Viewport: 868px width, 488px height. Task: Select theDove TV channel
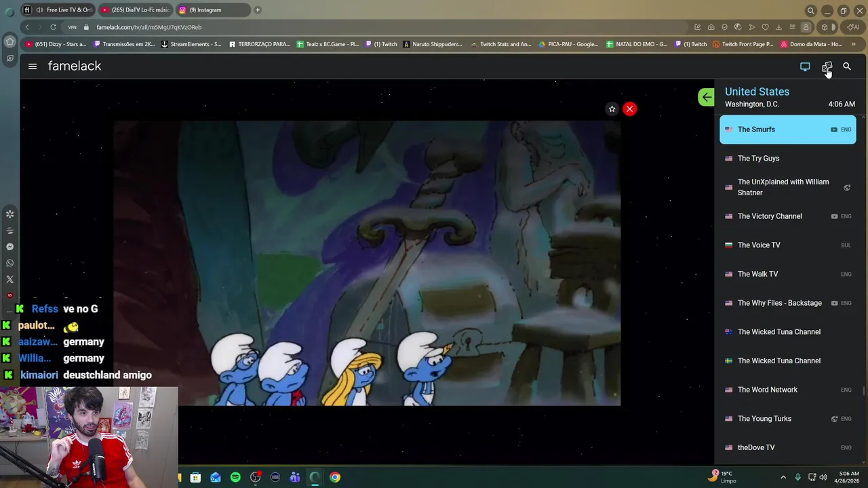[787, 447]
